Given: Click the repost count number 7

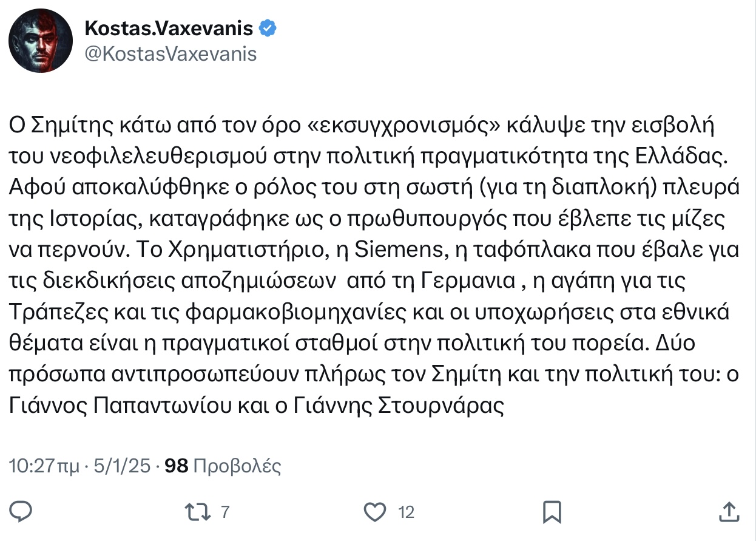Looking at the screenshot, I should pyautogui.click(x=225, y=512).
